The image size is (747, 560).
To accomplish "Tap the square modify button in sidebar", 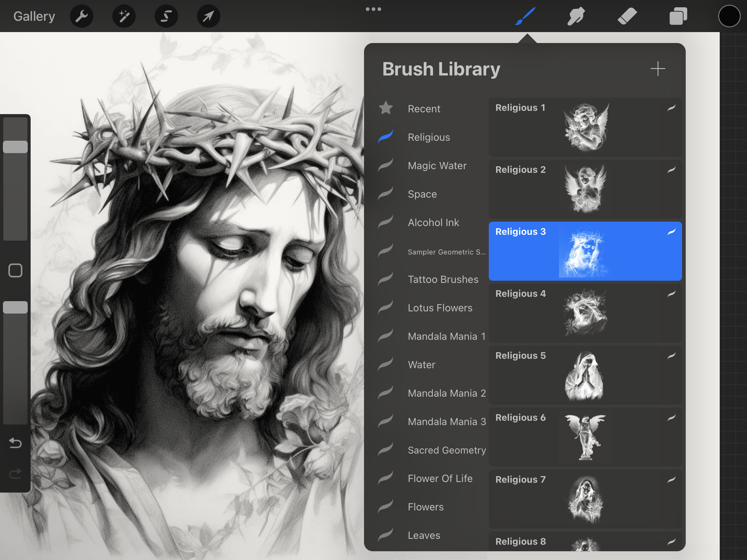I will (x=15, y=271).
